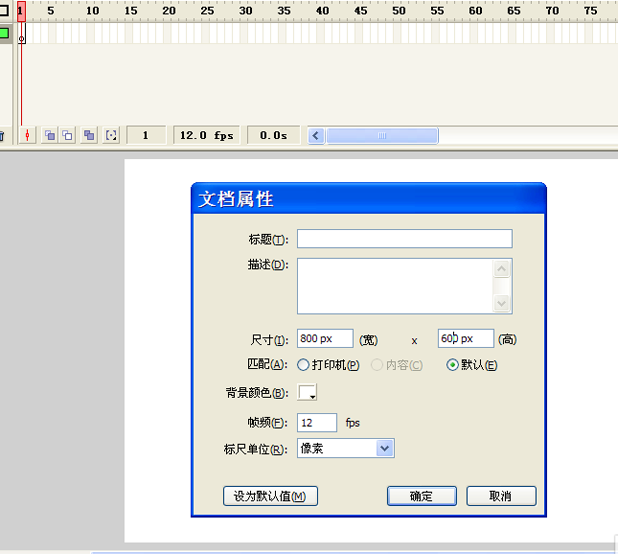Click the outline column header square

coord(4,10)
